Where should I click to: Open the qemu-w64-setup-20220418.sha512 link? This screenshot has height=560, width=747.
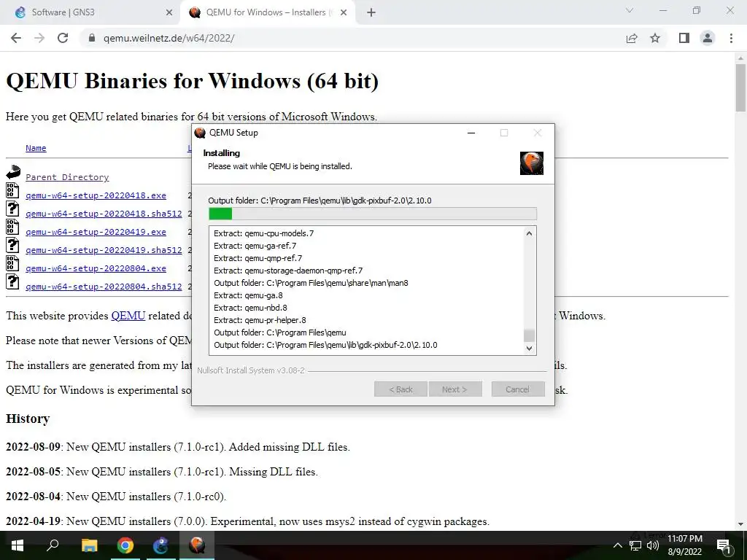(x=104, y=214)
